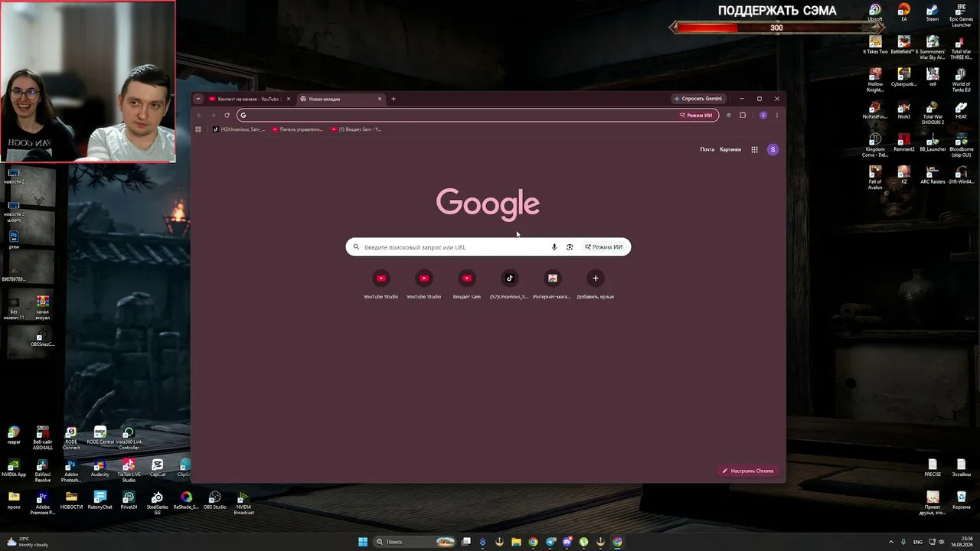Click the taskbar Поиск search box

tap(413, 542)
